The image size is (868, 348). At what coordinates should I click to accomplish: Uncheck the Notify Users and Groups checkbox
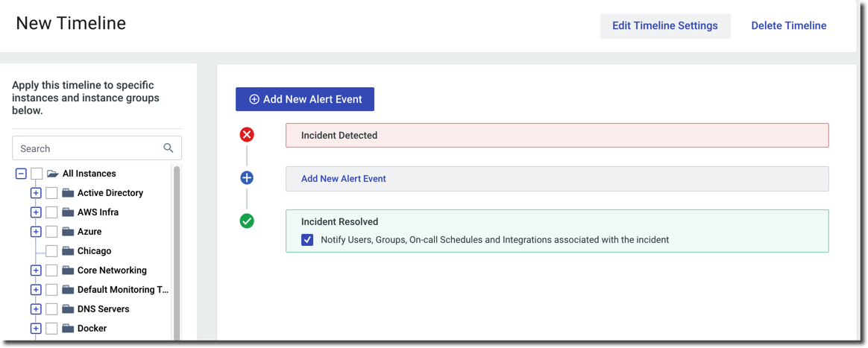pyautogui.click(x=307, y=240)
